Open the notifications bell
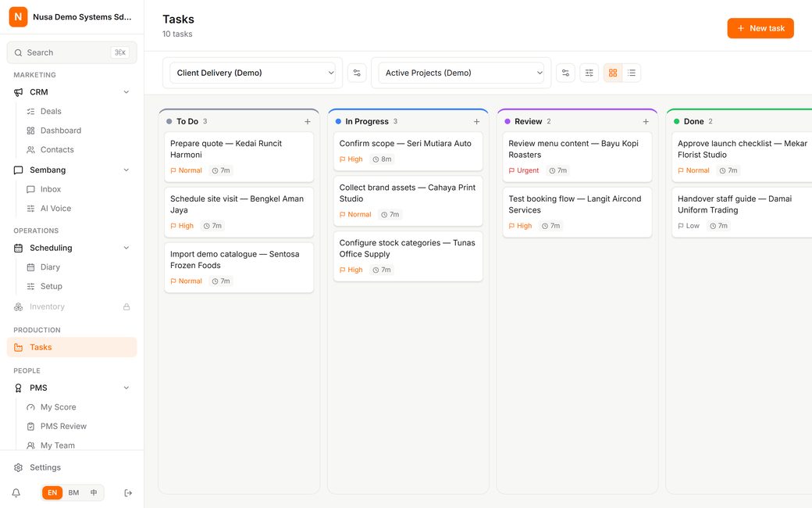This screenshot has width=812, height=508. point(16,492)
